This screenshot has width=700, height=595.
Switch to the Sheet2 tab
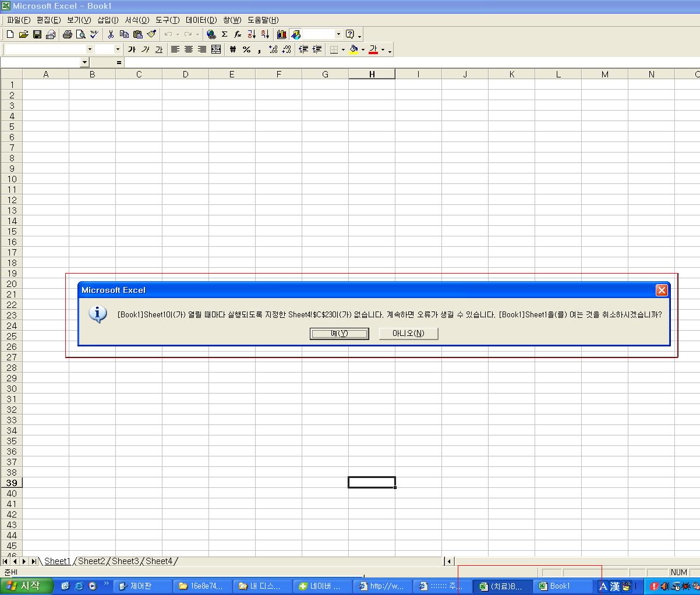pyautogui.click(x=92, y=561)
